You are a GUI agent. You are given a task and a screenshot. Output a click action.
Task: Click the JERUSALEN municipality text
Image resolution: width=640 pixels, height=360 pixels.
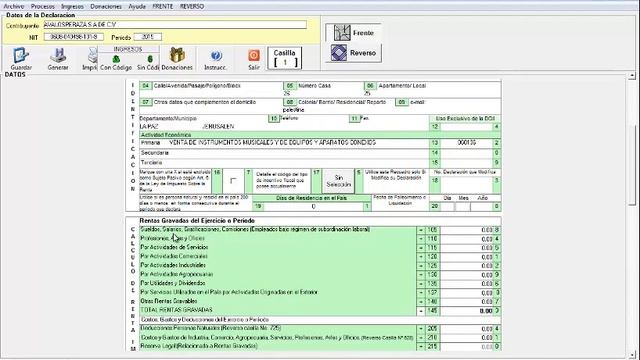[x=218, y=127]
